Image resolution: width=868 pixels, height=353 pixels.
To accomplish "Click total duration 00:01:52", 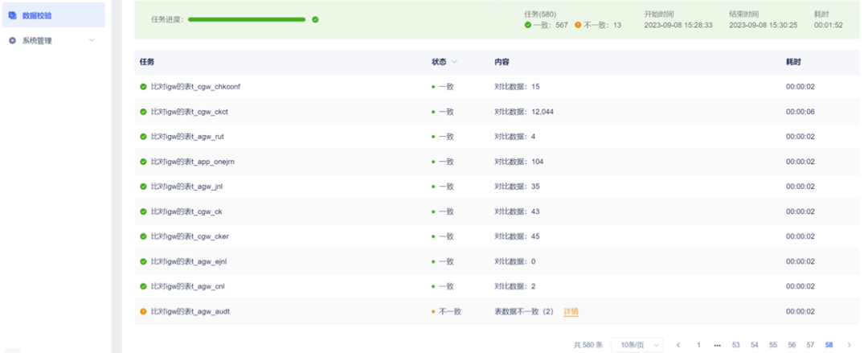I will tap(828, 25).
